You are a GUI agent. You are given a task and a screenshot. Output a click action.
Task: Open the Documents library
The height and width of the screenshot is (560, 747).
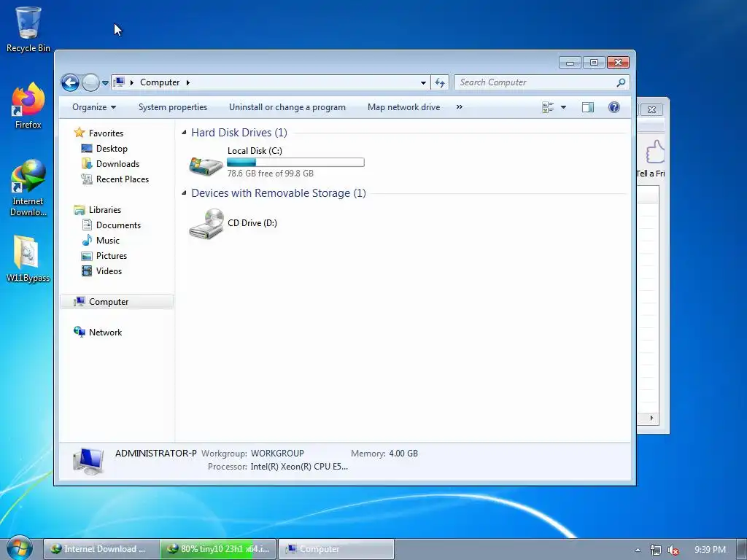tap(118, 225)
